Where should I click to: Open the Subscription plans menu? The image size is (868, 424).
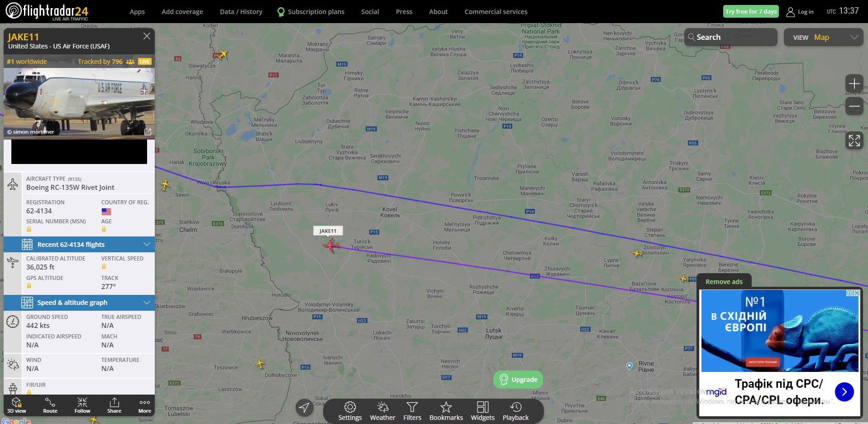(x=310, y=12)
